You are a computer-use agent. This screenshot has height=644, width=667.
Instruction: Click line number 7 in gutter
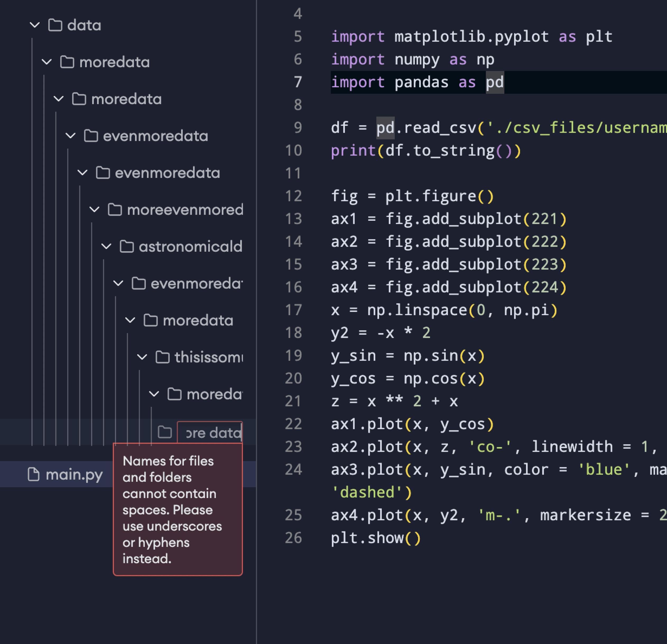[297, 82]
